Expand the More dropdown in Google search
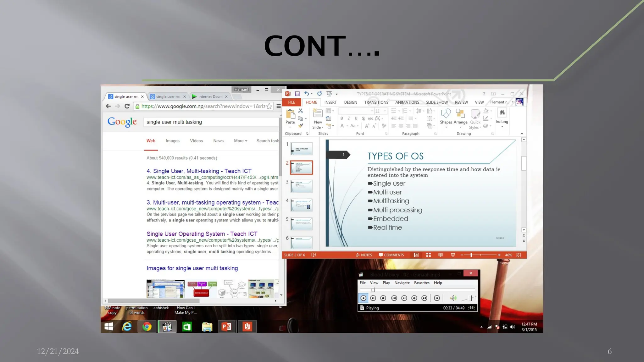 point(241,141)
